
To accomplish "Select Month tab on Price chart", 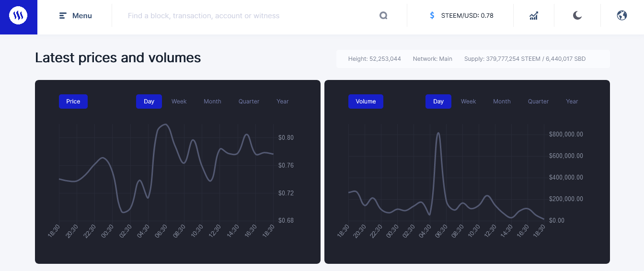I will [x=212, y=102].
